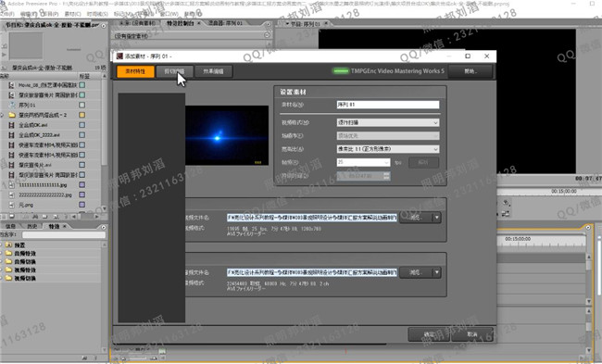
Task: Toggle the yellow label box of the folder row
Action: click(82, 115)
